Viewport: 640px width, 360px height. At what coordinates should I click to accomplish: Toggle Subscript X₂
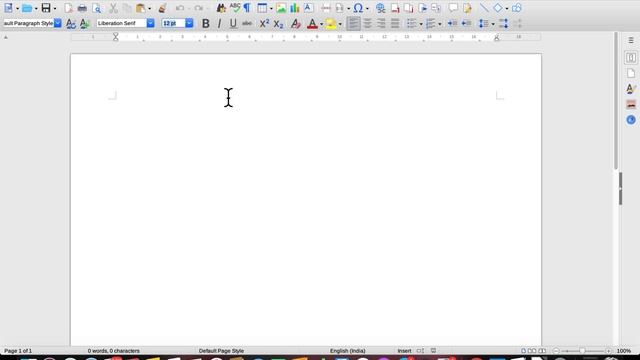point(278,24)
